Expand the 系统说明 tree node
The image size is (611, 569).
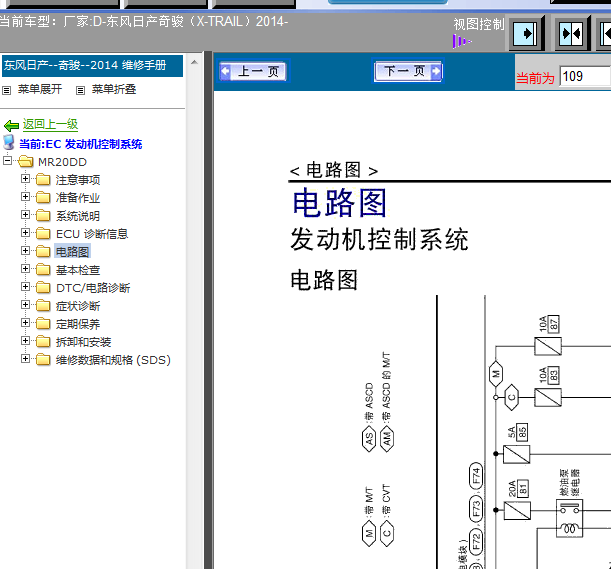25,214
